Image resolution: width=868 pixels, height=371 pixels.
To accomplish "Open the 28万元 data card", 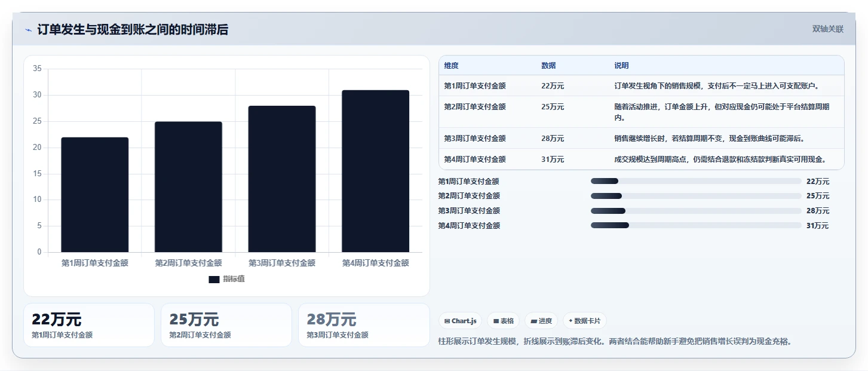I will [364, 325].
